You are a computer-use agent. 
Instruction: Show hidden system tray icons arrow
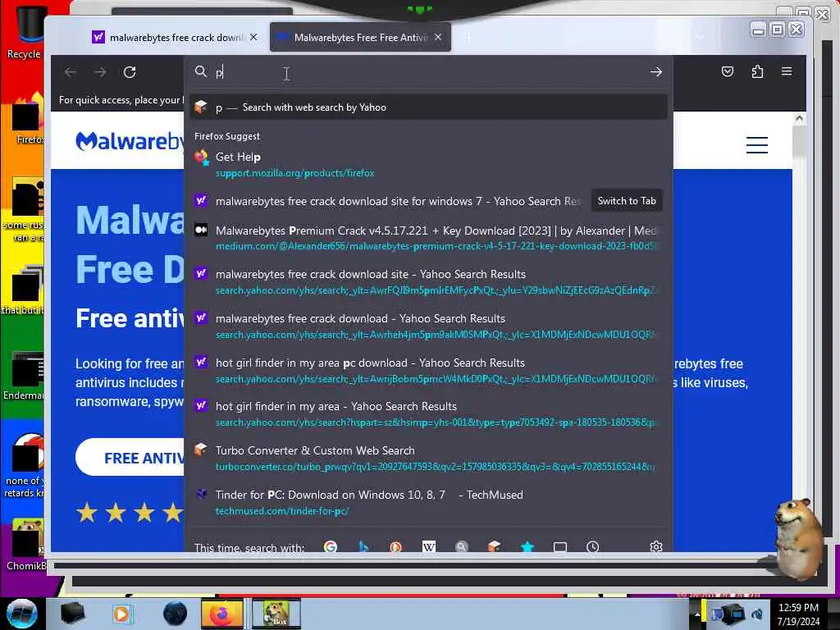click(x=697, y=614)
